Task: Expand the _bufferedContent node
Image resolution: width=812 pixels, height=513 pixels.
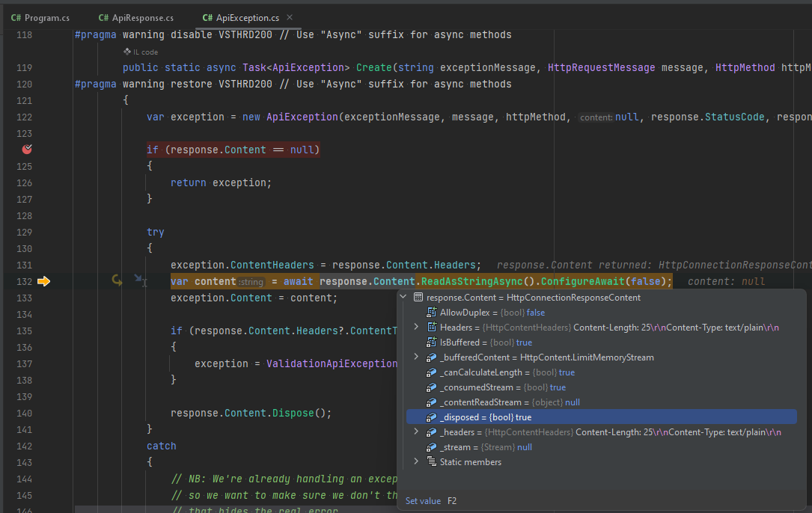Action: tap(416, 357)
